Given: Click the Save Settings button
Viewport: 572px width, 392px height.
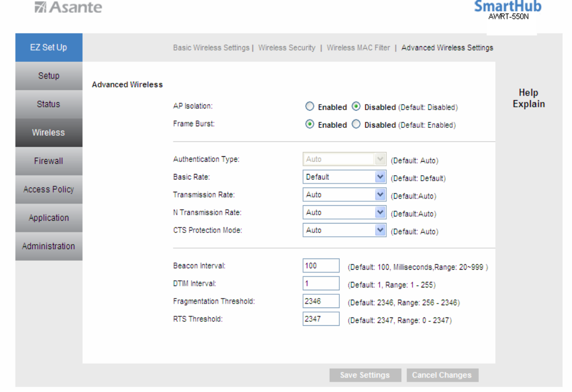Looking at the screenshot, I should point(365,375).
